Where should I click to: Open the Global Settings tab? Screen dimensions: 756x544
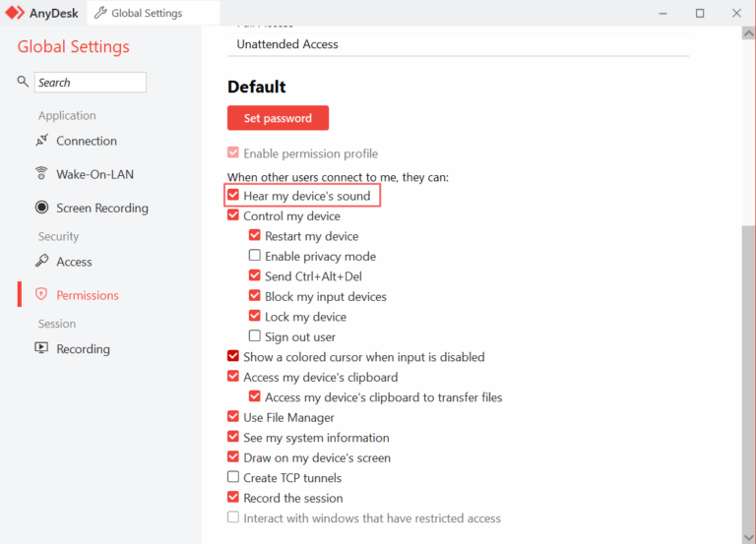[153, 13]
